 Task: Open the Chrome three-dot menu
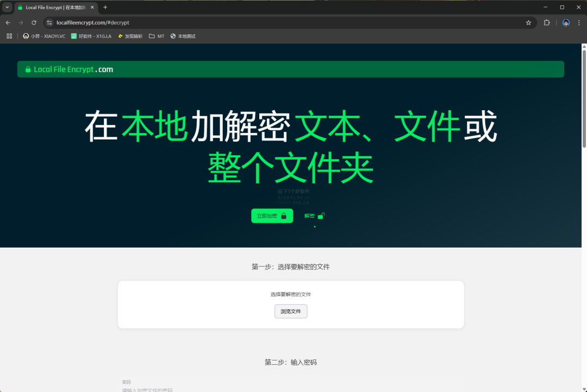[x=579, y=22]
